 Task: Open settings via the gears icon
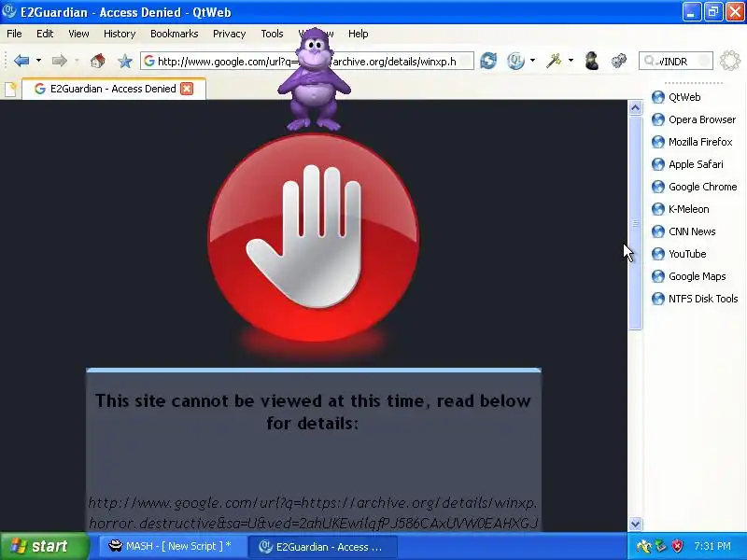click(619, 61)
